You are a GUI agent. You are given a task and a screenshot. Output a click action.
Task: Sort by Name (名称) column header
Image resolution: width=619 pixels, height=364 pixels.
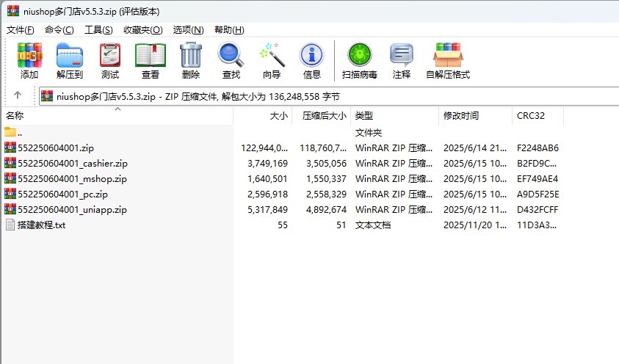point(15,116)
